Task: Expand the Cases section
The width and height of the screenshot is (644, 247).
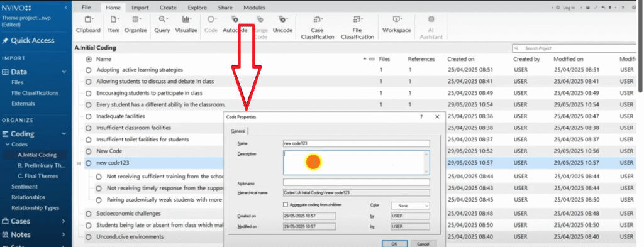Action: [64, 221]
